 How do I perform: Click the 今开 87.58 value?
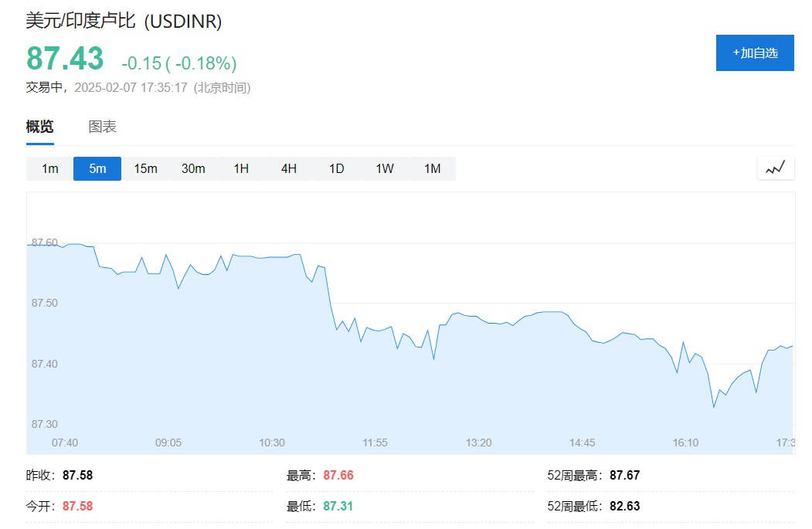point(77,507)
